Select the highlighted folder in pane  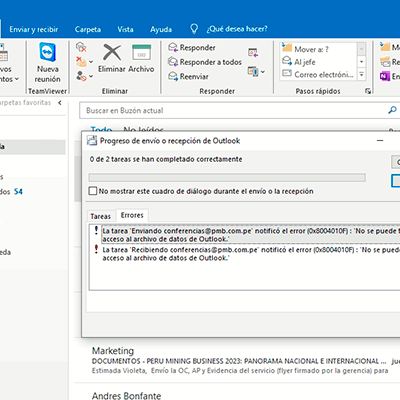33,147
